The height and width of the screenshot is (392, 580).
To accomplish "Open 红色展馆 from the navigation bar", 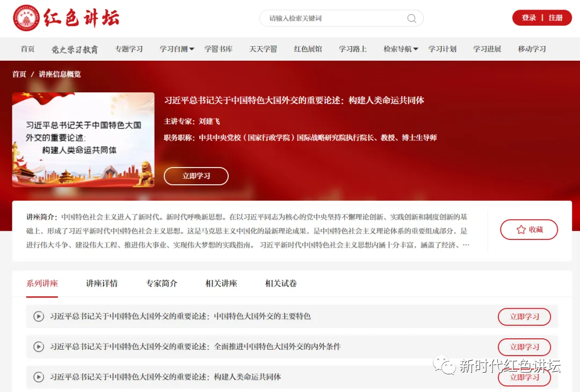I will point(308,49).
